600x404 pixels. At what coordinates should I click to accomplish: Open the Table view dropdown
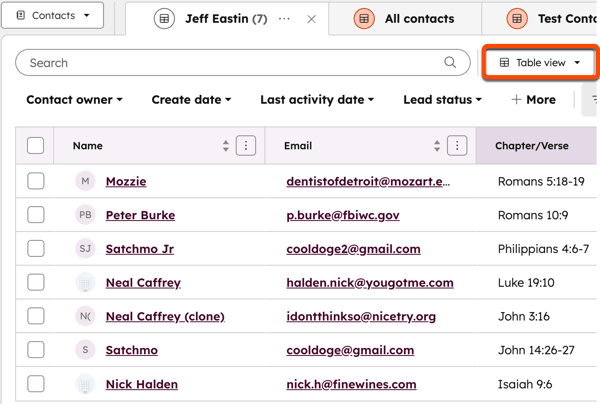[x=540, y=62]
